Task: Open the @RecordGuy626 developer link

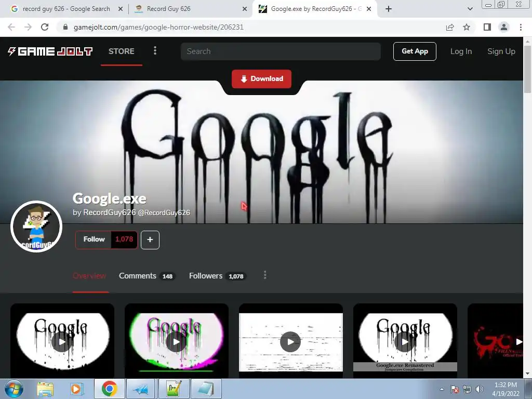Action: click(164, 212)
